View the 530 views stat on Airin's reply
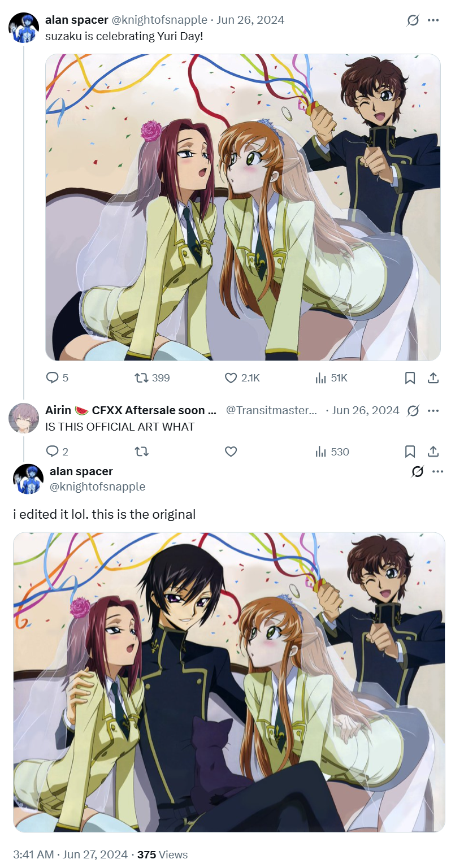 click(x=332, y=452)
